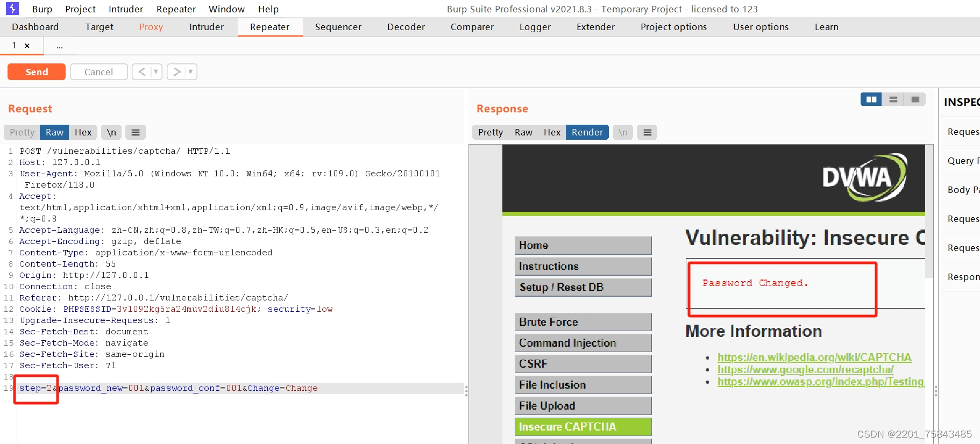Open File Upload in DVWA menu

pyautogui.click(x=583, y=406)
